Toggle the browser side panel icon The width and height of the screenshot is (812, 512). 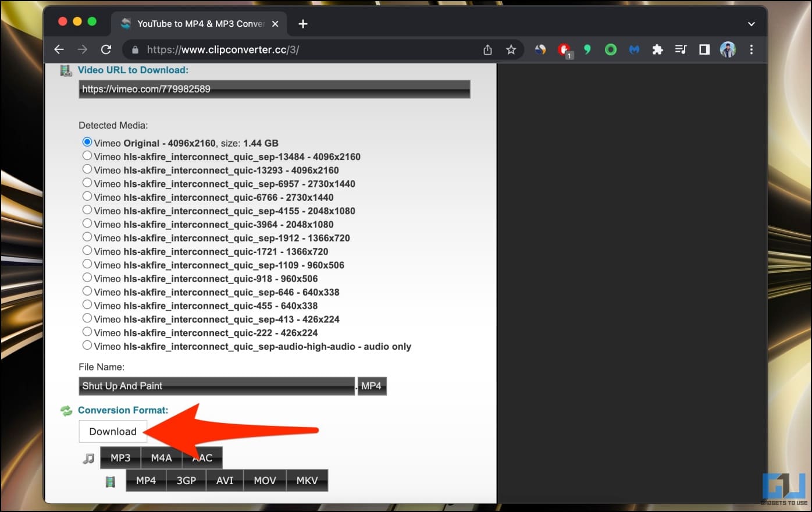[704, 49]
